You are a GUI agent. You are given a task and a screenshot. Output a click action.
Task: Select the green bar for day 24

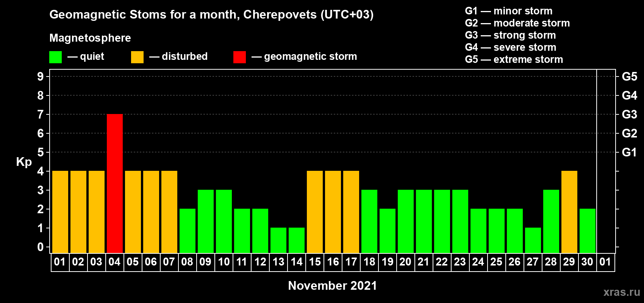click(478, 231)
